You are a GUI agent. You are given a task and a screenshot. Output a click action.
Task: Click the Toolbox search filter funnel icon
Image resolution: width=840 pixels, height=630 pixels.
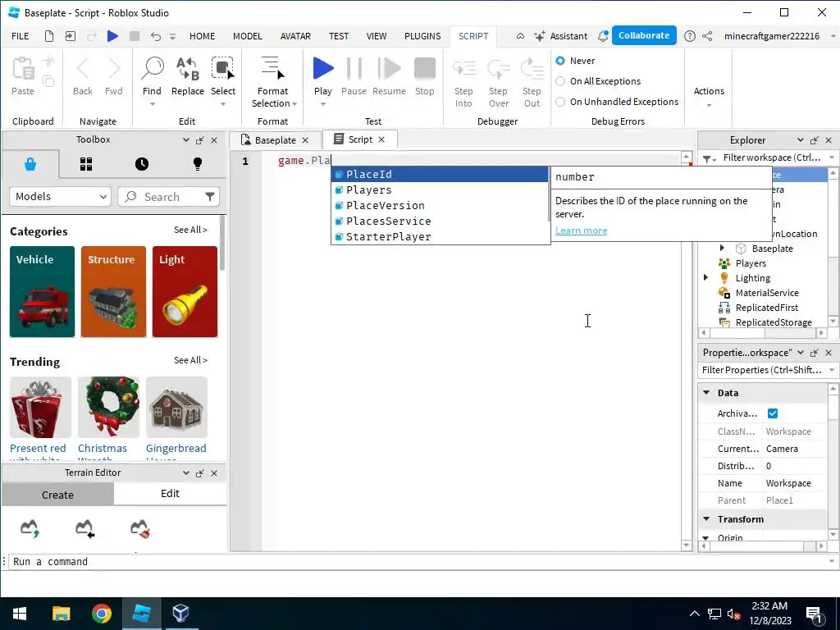[x=210, y=197]
